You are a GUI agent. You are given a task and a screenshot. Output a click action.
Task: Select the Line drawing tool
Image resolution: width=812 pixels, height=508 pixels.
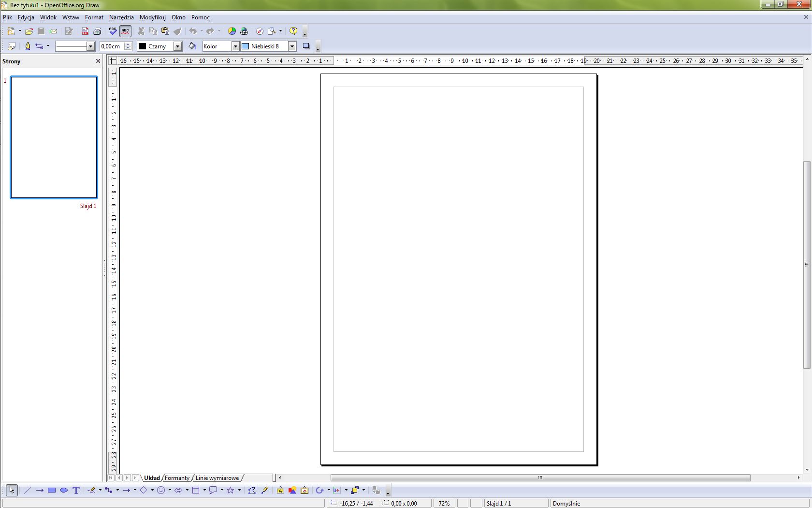(27, 490)
